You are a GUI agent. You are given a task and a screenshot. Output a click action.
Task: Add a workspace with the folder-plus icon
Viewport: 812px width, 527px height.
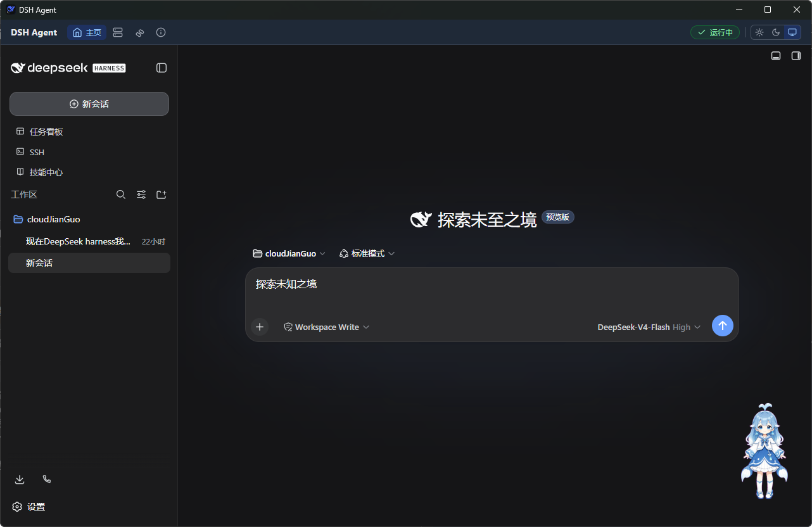162,194
